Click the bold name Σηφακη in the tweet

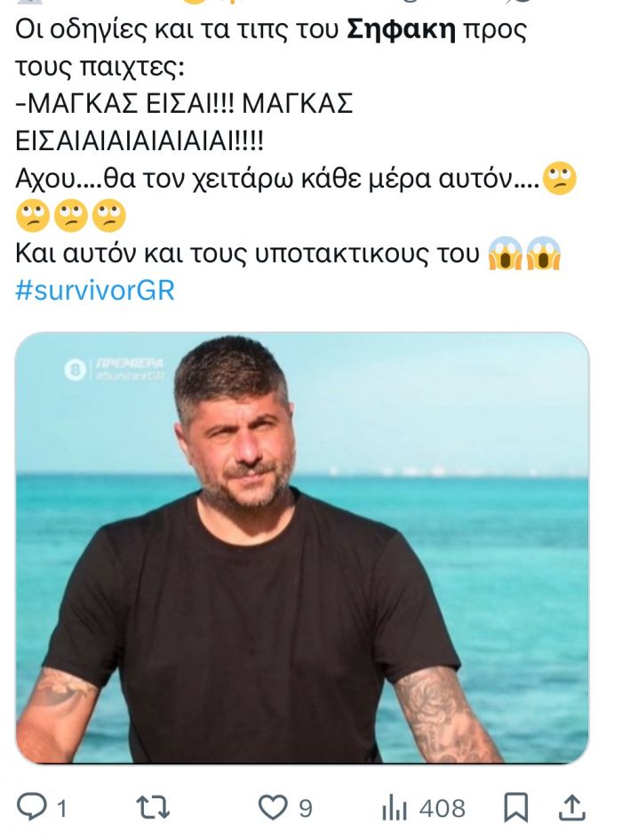click(x=402, y=29)
